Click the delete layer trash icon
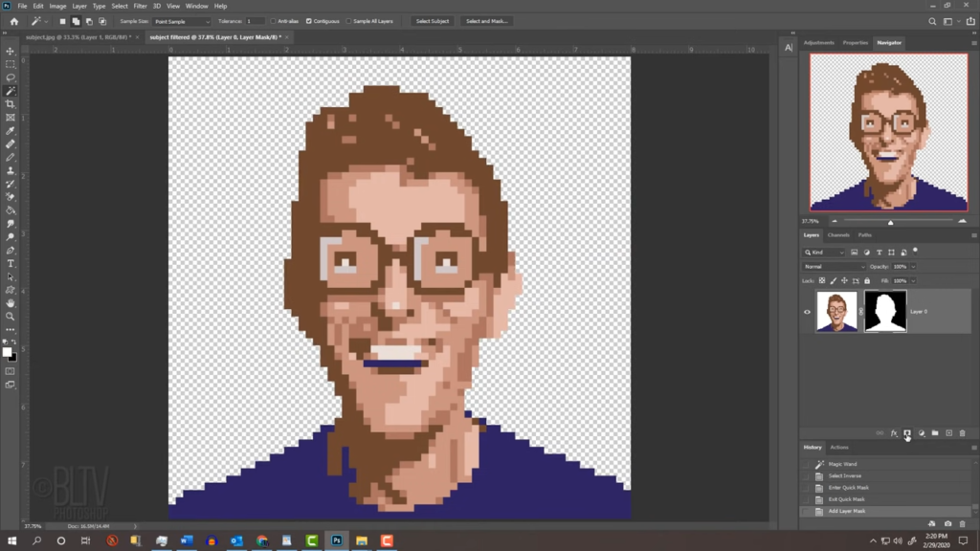This screenshot has width=980, height=551. [963, 433]
